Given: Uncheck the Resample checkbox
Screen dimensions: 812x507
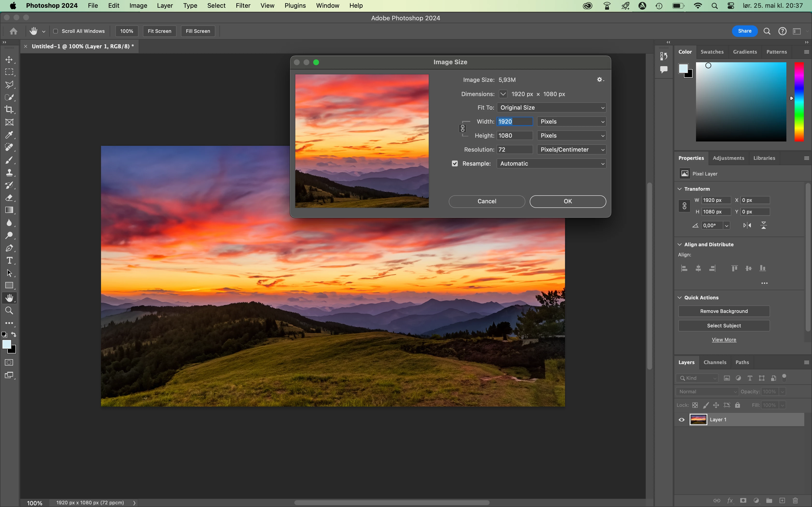Looking at the screenshot, I should pos(455,164).
